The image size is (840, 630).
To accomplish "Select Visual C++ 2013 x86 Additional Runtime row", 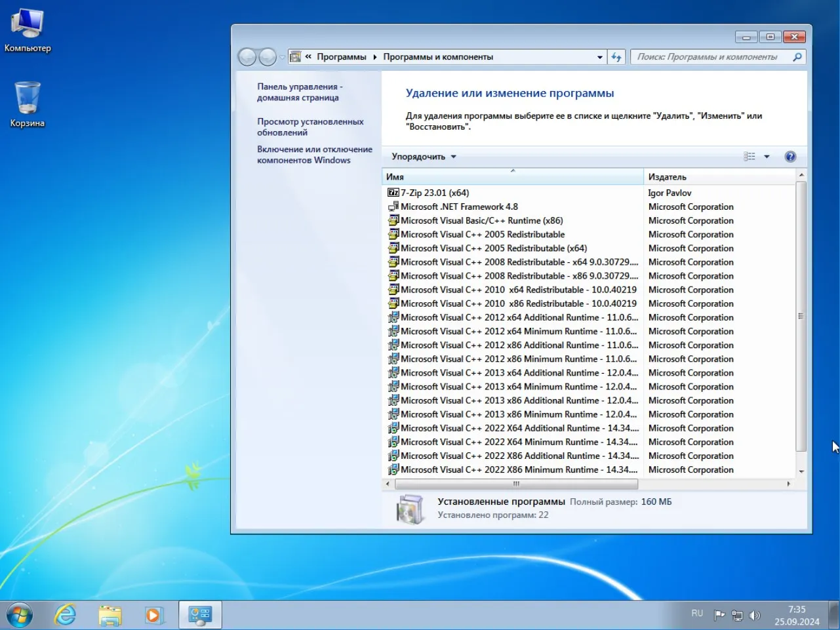I will tap(588, 401).
